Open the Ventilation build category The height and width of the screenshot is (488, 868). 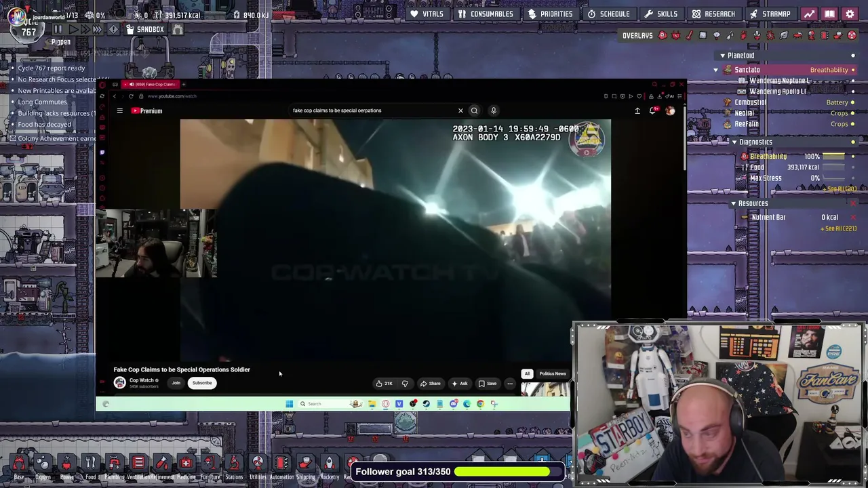tap(138, 466)
